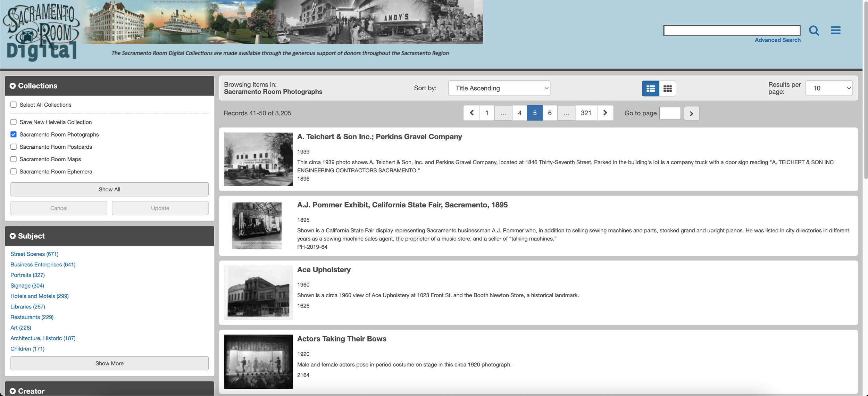Open the Results per page dropdown
The width and height of the screenshot is (868, 396).
tap(828, 88)
